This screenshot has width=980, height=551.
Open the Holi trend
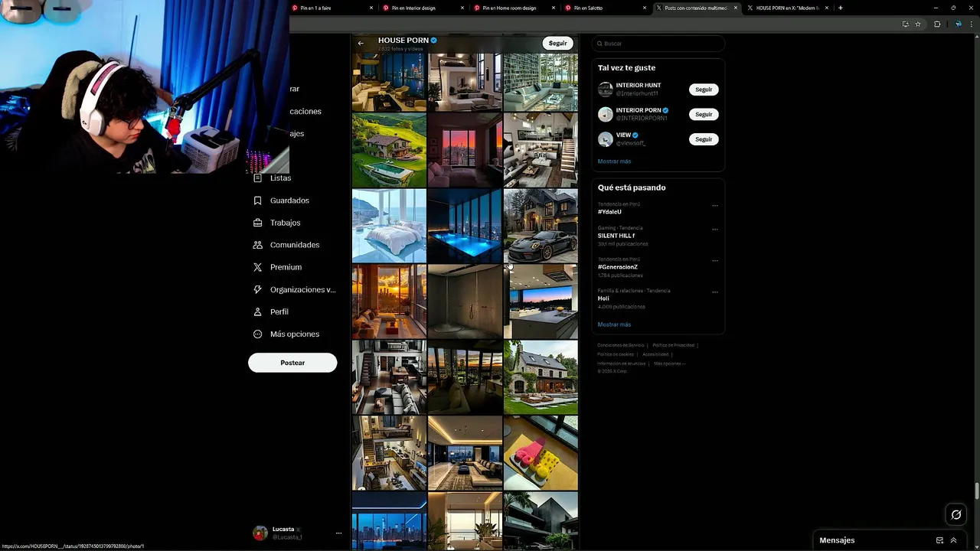click(603, 298)
